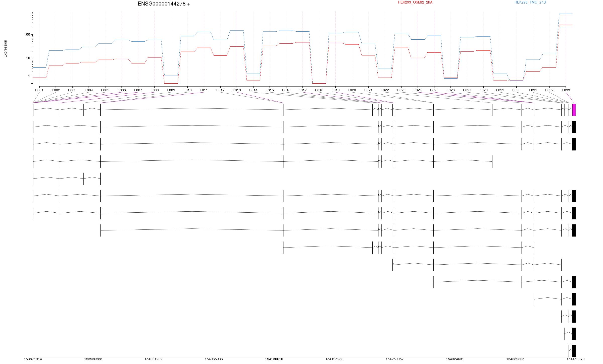This screenshot has width=603, height=364.
Task: Click exon label E021
Action: (x=368, y=90)
